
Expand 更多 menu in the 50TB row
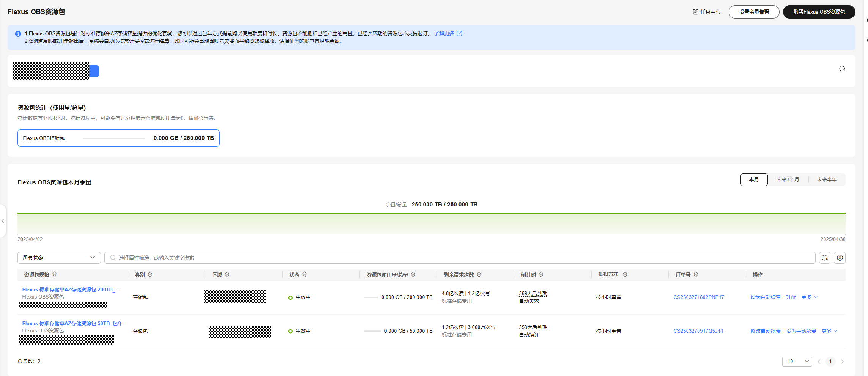click(x=829, y=331)
